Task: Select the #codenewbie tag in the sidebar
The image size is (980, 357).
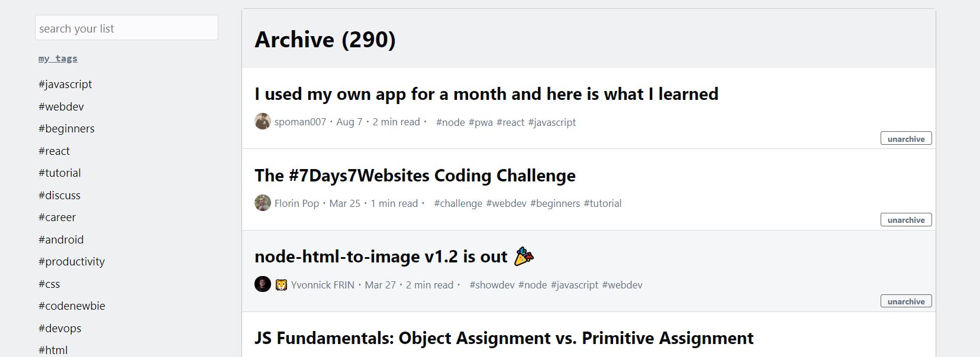Action: [72, 306]
